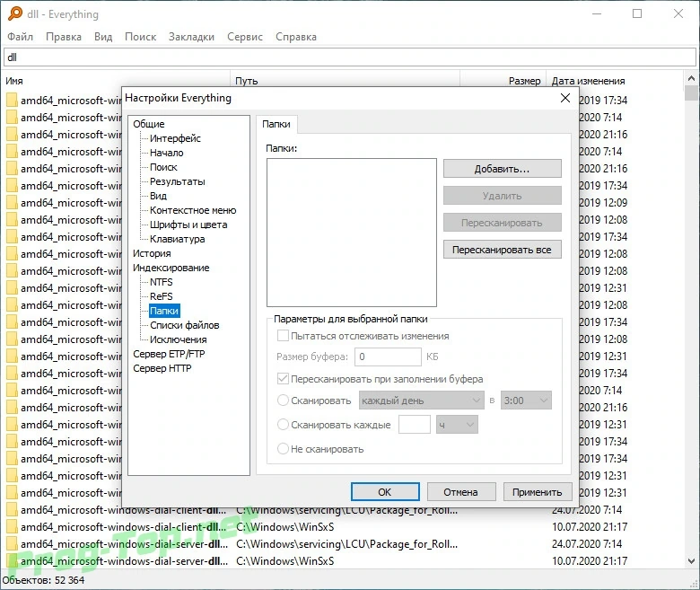Select Шрифты и цвета tree item

pyautogui.click(x=188, y=225)
